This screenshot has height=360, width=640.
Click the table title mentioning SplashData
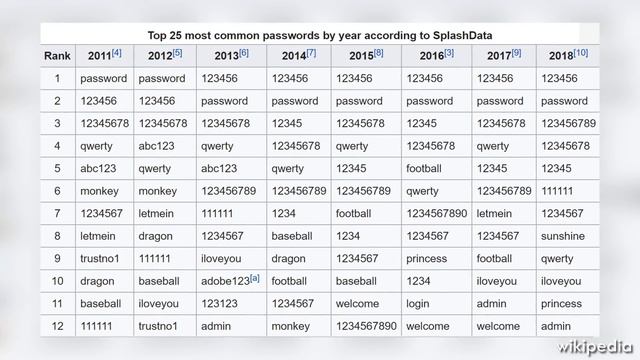[x=320, y=36]
